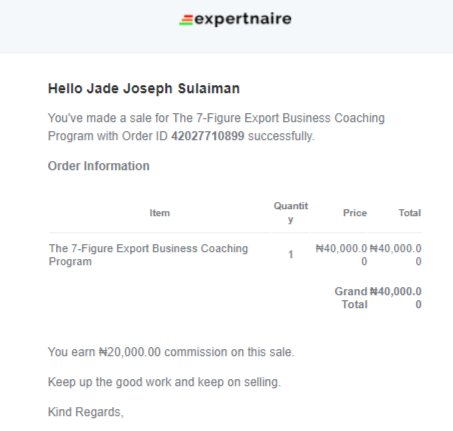Image resolution: width=453 pixels, height=431 pixels.
Task: Click the quantity value 1 cell
Action: pyautogui.click(x=290, y=255)
